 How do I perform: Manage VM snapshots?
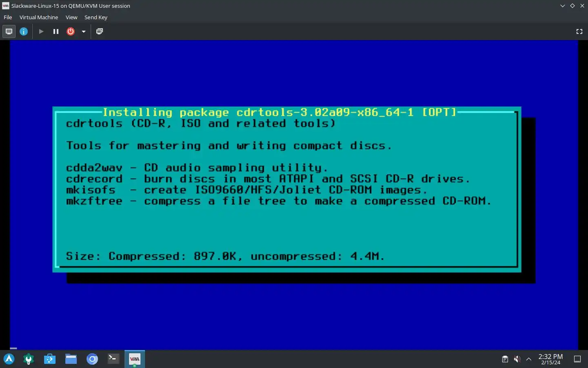click(x=99, y=31)
